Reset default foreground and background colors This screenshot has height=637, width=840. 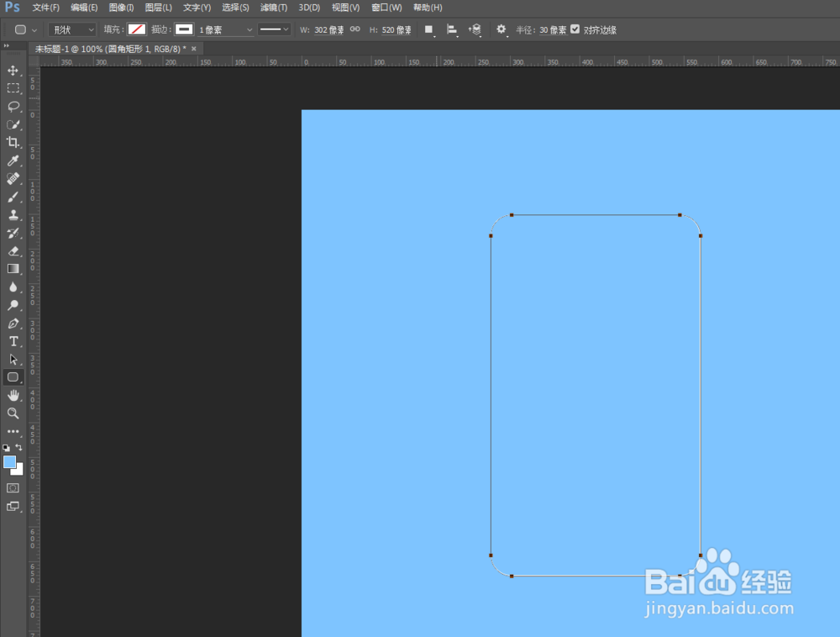click(6, 447)
